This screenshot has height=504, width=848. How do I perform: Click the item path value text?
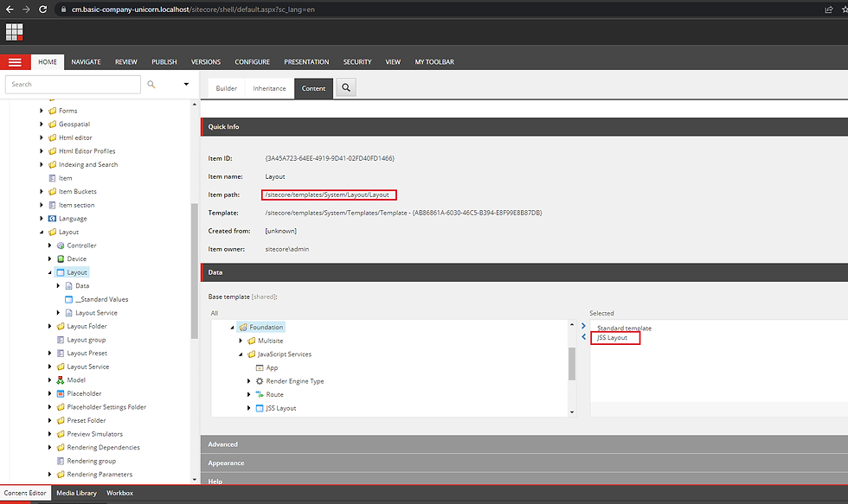327,195
